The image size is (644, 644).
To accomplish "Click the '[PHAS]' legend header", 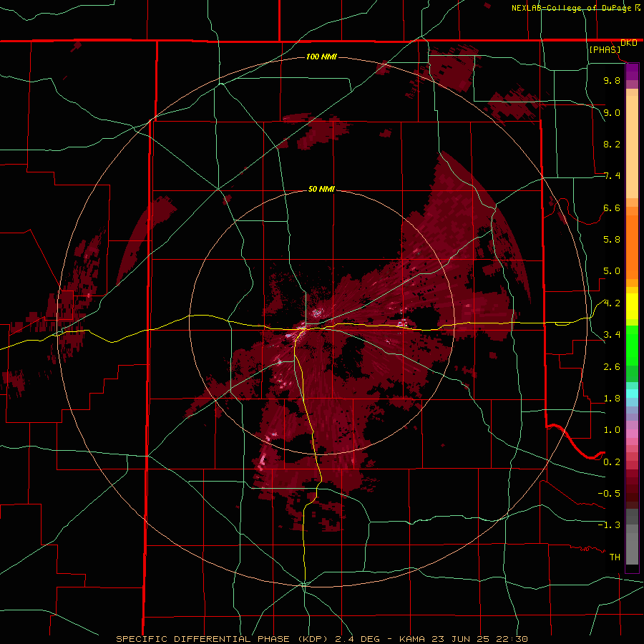I will [605, 49].
